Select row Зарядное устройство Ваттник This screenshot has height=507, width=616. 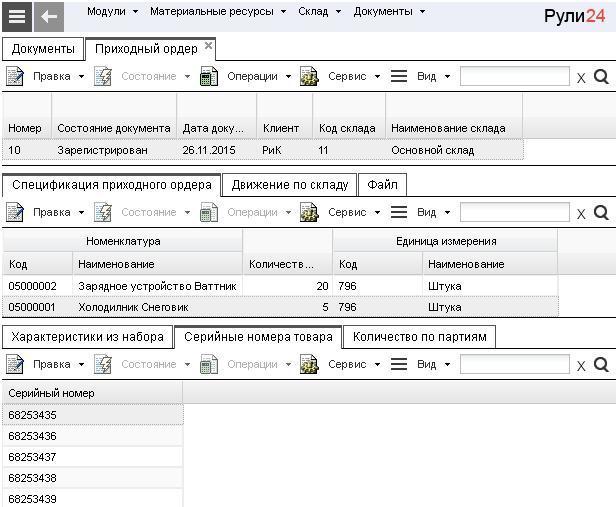click(280, 286)
